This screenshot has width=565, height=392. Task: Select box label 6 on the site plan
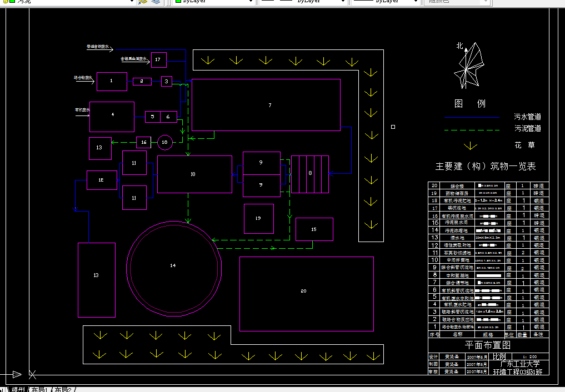point(168,117)
